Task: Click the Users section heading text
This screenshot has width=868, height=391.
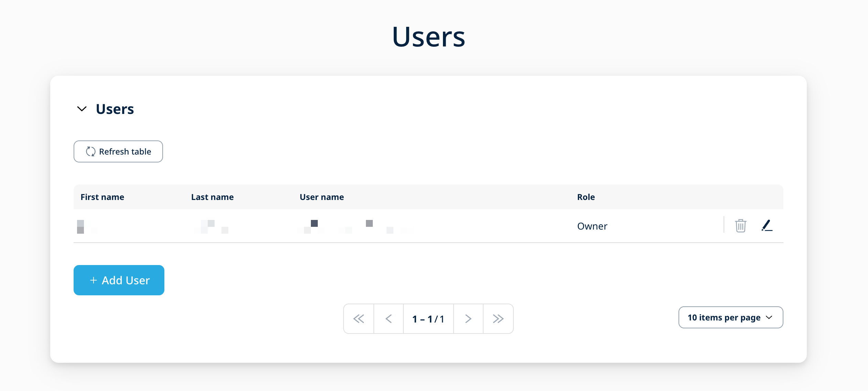Action: pyautogui.click(x=115, y=109)
